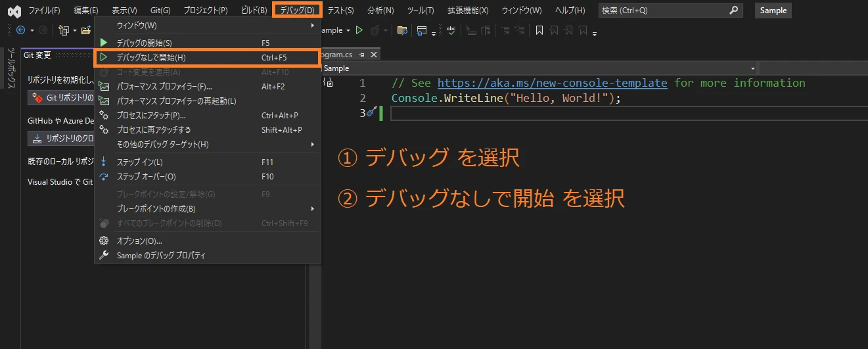Close the Program.cs editor tab
Image resolution: width=868 pixels, height=349 pixels.
[x=374, y=55]
